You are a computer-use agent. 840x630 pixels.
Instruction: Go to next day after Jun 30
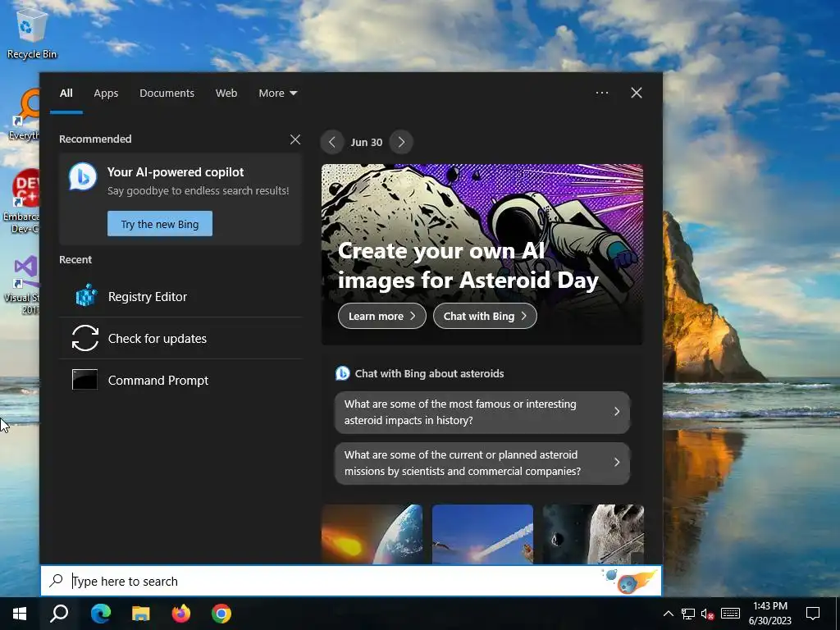[x=401, y=142]
